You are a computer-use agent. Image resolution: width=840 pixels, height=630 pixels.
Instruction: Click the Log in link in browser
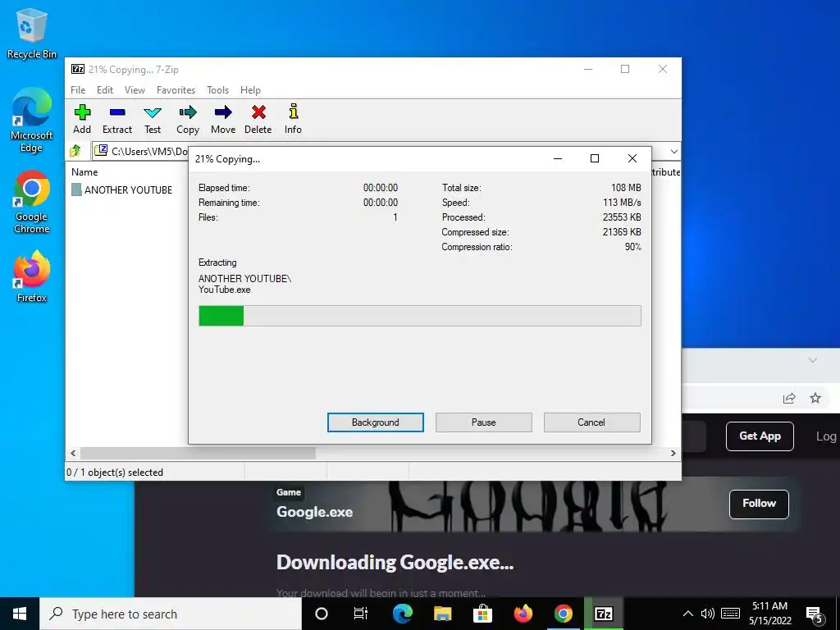click(827, 436)
